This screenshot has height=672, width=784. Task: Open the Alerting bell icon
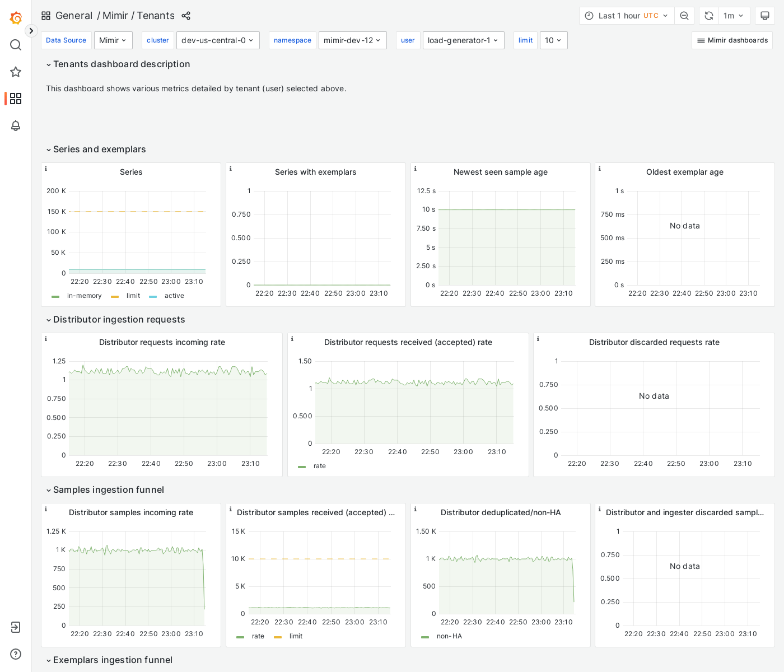click(x=16, y=125)
